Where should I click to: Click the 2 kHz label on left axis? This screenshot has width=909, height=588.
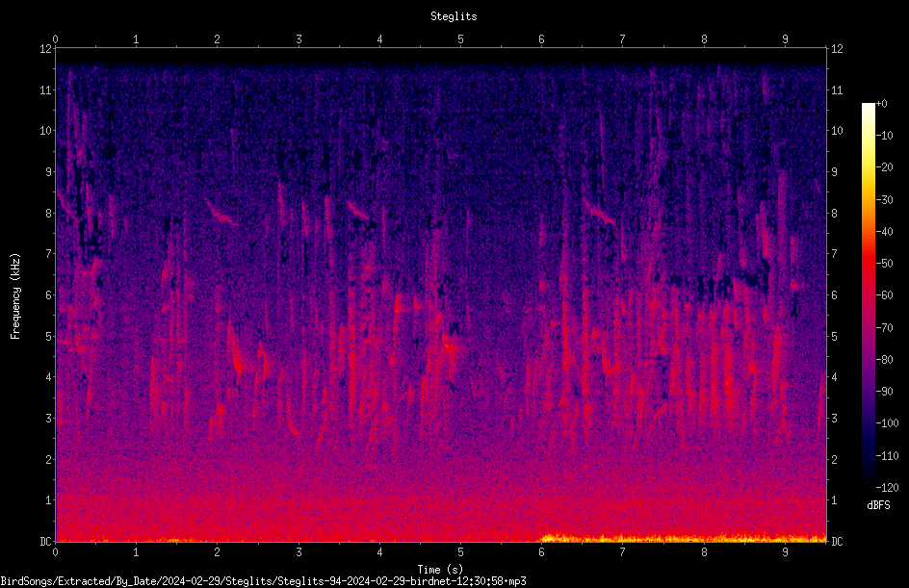click(x=48, y=459)
